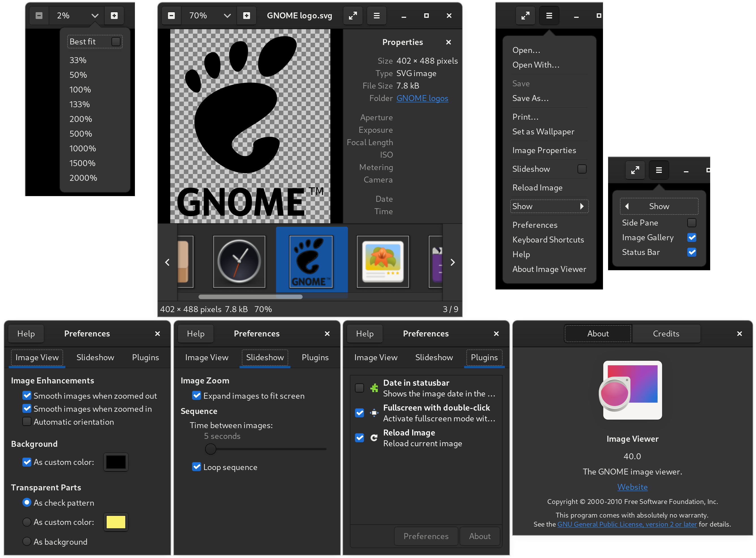The image size is (756, 558).
Task: Click Fullscreen with double-click plugin icon
Action: point(374,413)
